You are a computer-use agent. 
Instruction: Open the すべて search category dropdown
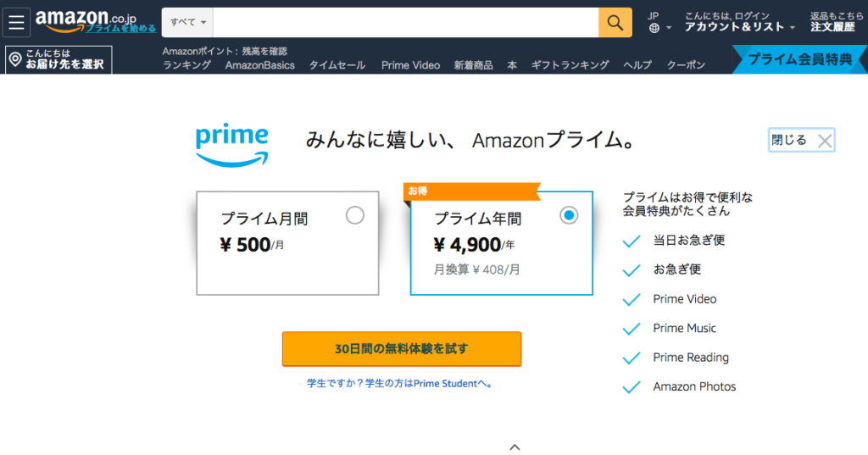(x=187, y=23)
